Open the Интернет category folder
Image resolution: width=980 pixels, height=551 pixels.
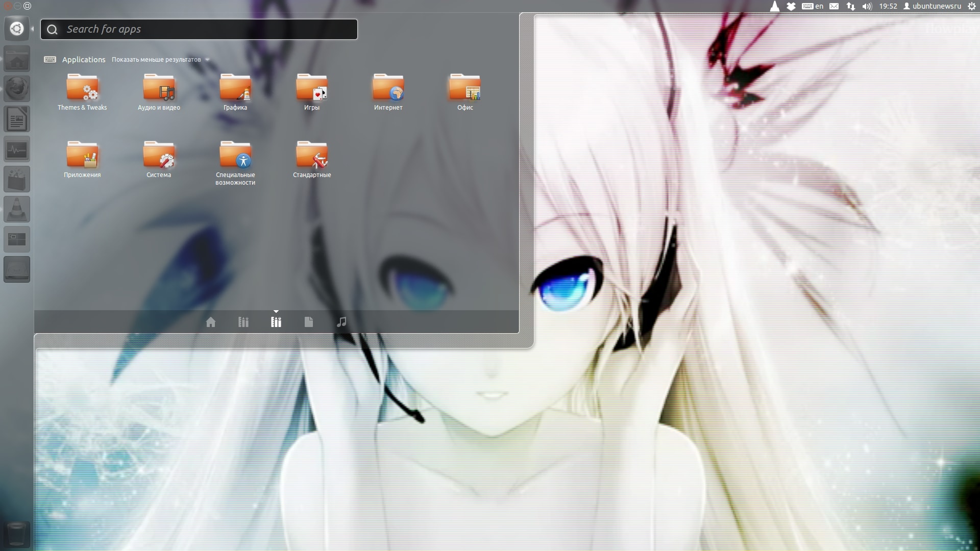[388, 93]
